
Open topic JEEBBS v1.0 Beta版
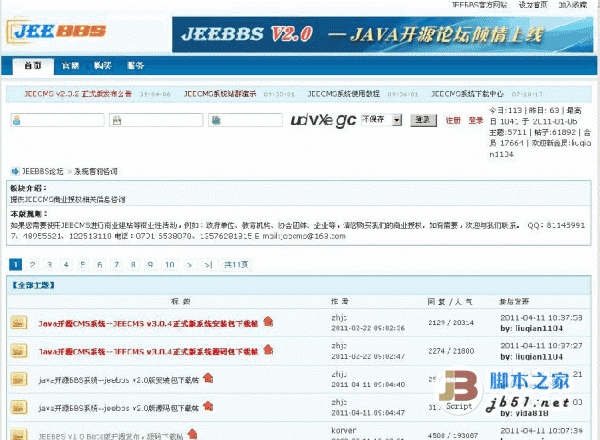tap(111, 436)
